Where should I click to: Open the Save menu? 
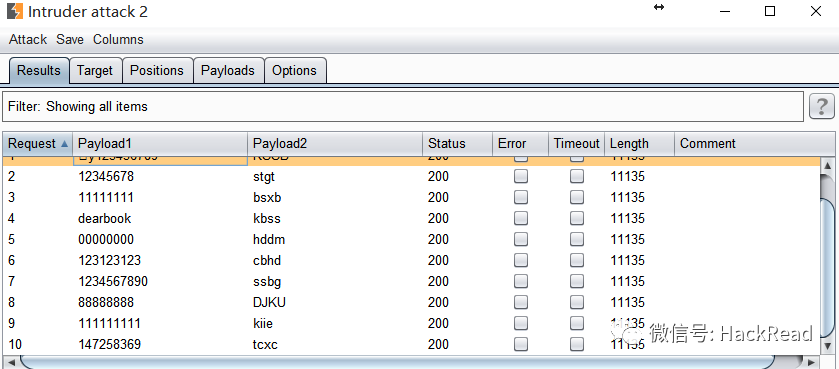tap(70, 40)
